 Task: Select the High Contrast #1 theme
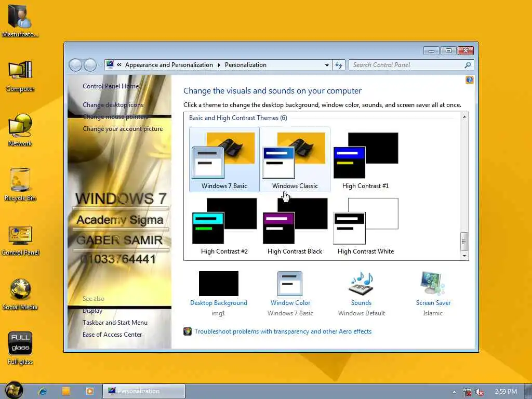tap(365, 159)
